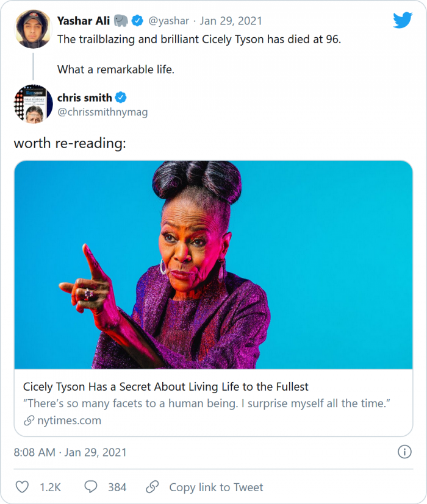Click the Yashar Ali display name
This screenshot has width=427, height=504.
(84, 21)
